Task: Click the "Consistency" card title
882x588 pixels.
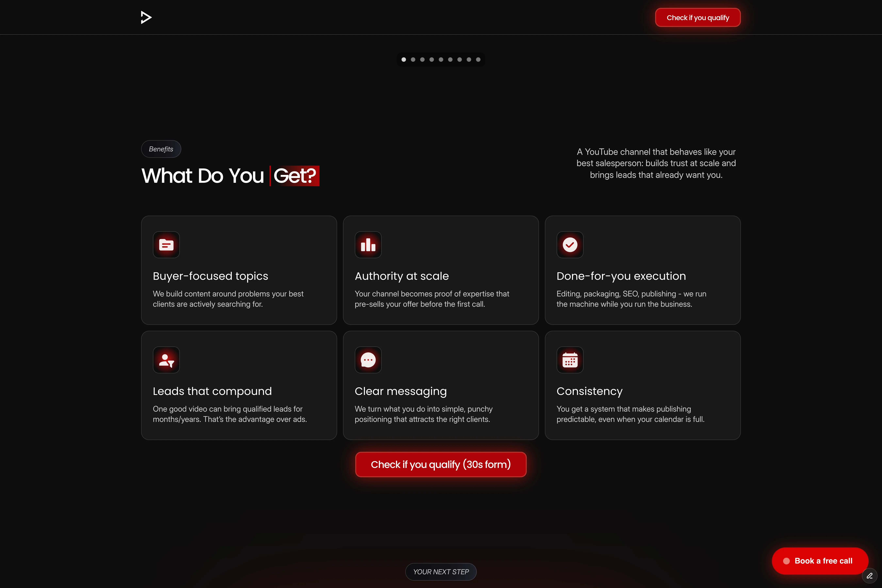Action: coord(589,391)
